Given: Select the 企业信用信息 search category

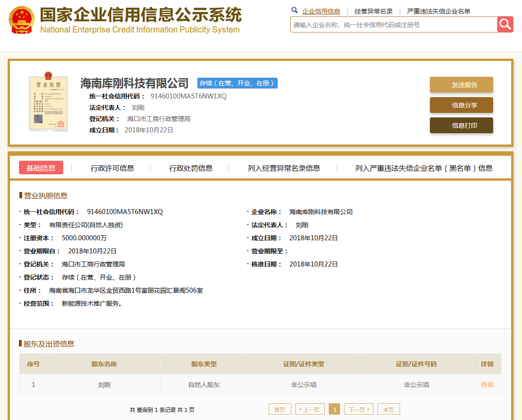Looking at the screenshot, I should [321, 11].
